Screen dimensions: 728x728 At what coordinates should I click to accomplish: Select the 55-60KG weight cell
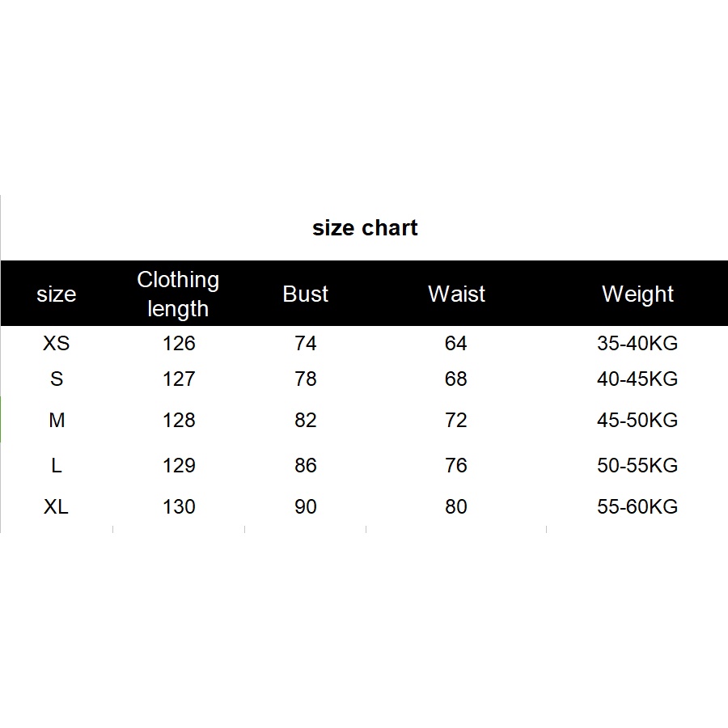pyautogui.click(x=637, y=507)
